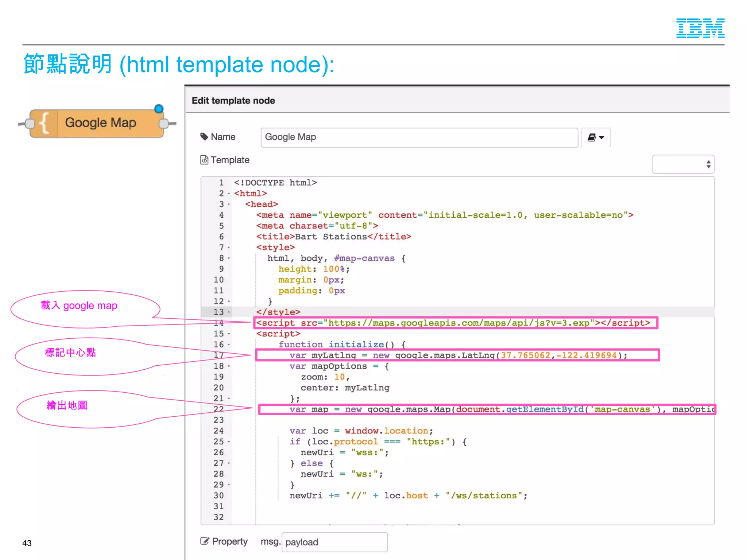747x560 pixels.
Task: Fold the style block at line 7
Action: tap(229, 248)
